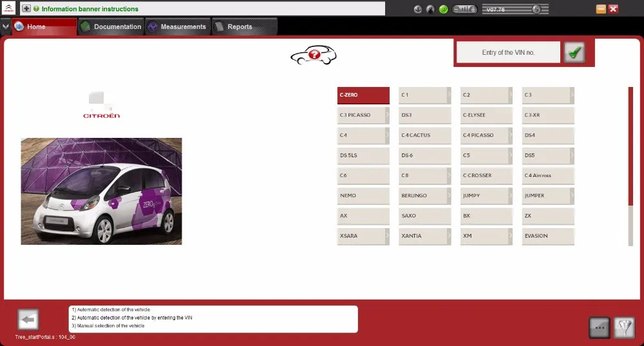Screen dimensions: 644x346
Task: Expand the XM model arrow
Action: click(x=511, y=236)
